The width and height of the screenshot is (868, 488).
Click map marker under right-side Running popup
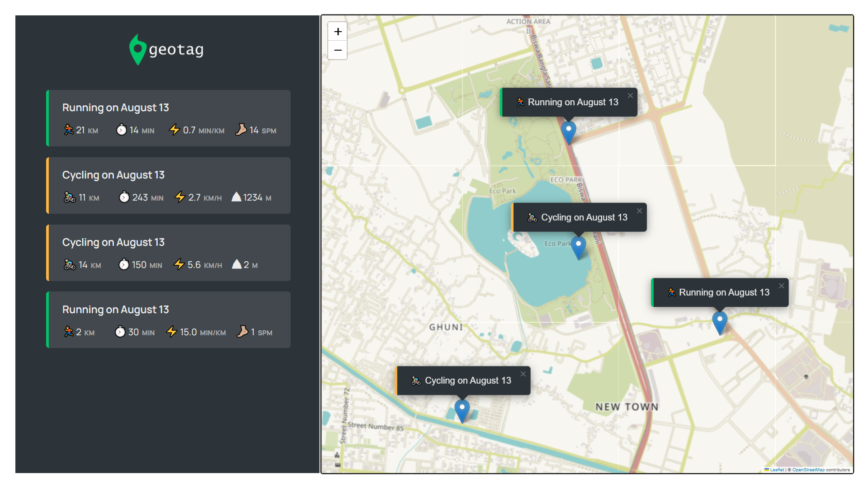719,321
